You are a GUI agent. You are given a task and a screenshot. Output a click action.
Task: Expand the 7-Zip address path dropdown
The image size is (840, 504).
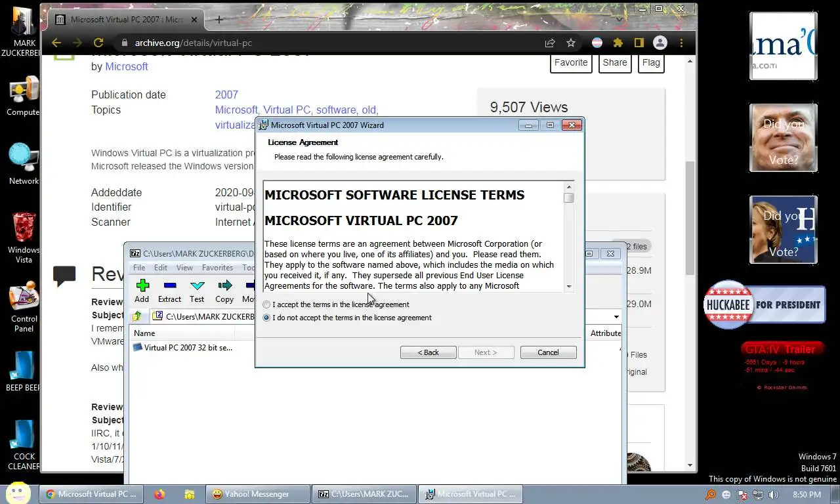click(616, 317)
